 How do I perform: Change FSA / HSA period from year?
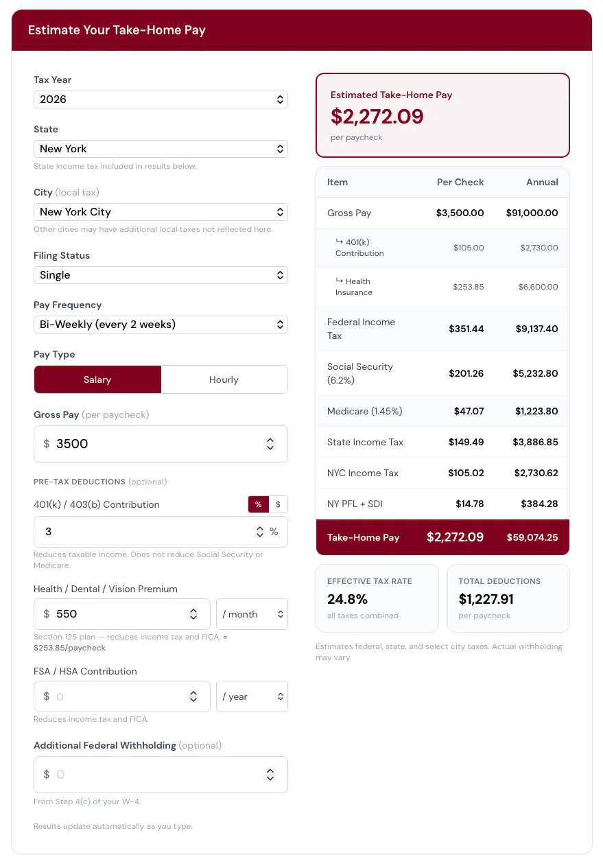[252, 696]
